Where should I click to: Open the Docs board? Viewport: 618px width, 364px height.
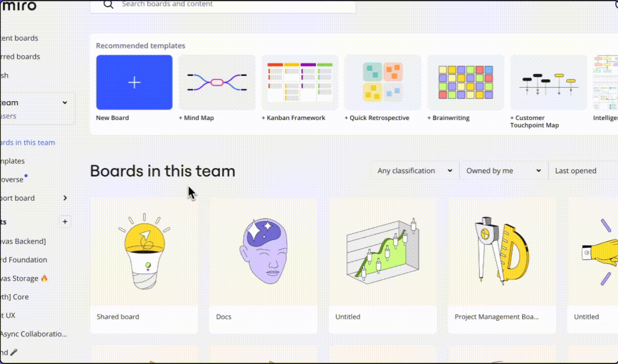pyautogui.click(x=263, y=265)
